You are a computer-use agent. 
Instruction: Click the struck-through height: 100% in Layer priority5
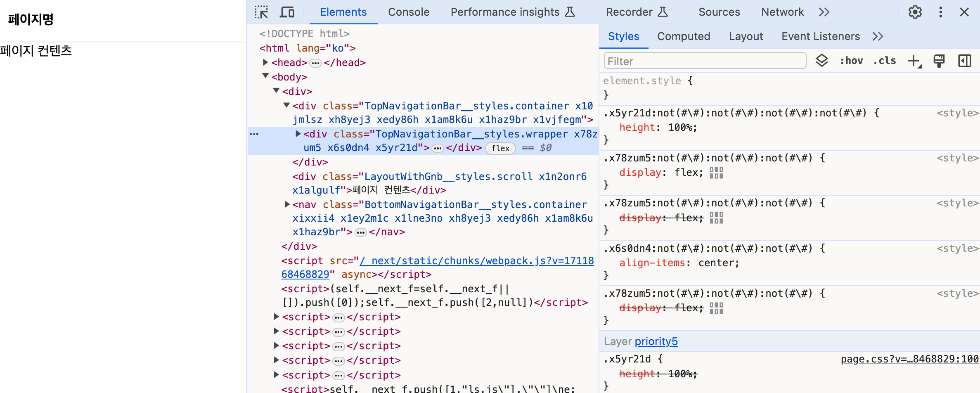click(658, 374)
